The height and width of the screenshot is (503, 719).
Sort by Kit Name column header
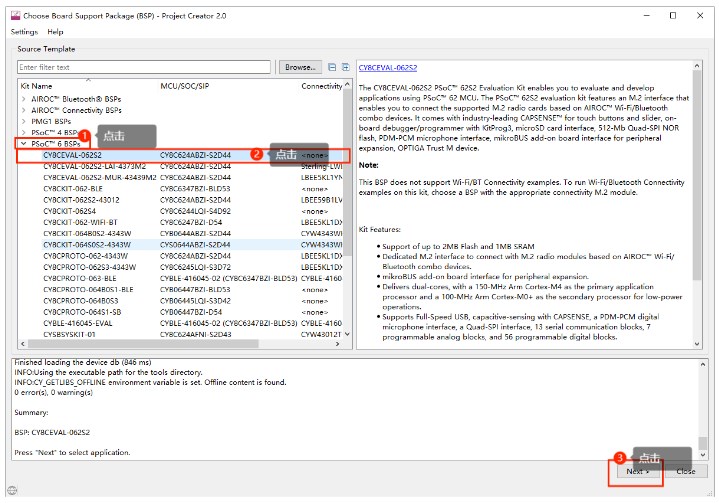(x=36, y=86)
